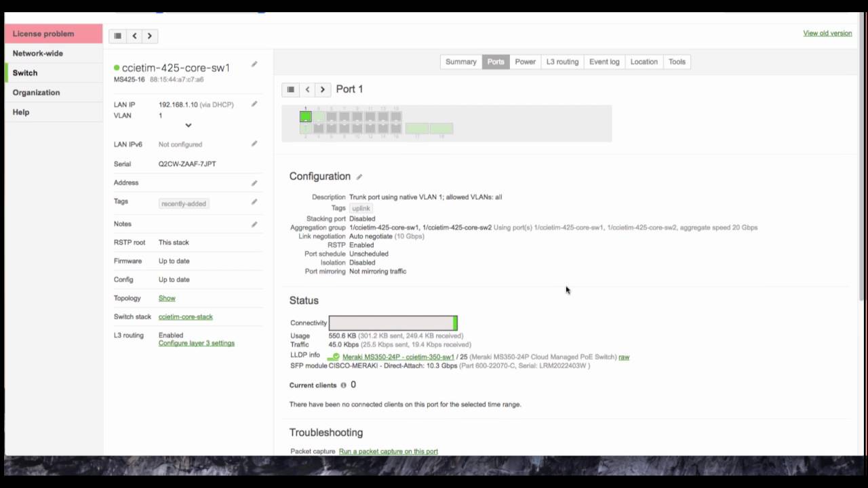Select port 1 in the switch diagram
The image size is (868, 488).
[306, 117]
